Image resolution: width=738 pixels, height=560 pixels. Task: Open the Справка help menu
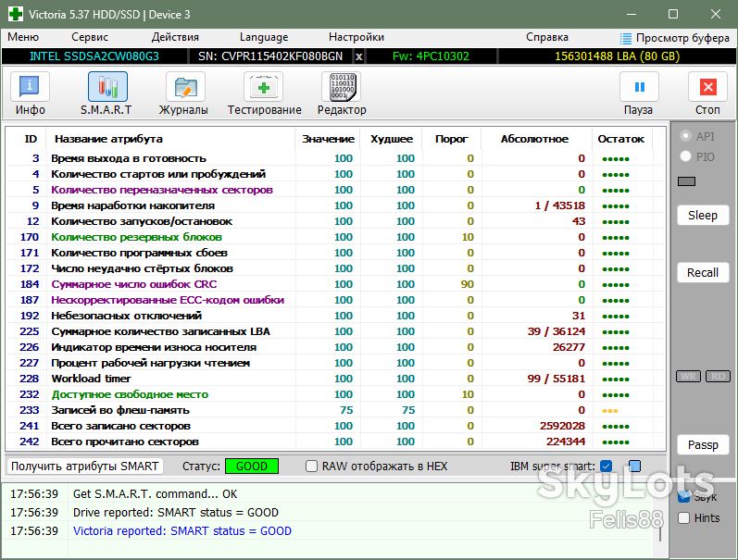[547, 37]
